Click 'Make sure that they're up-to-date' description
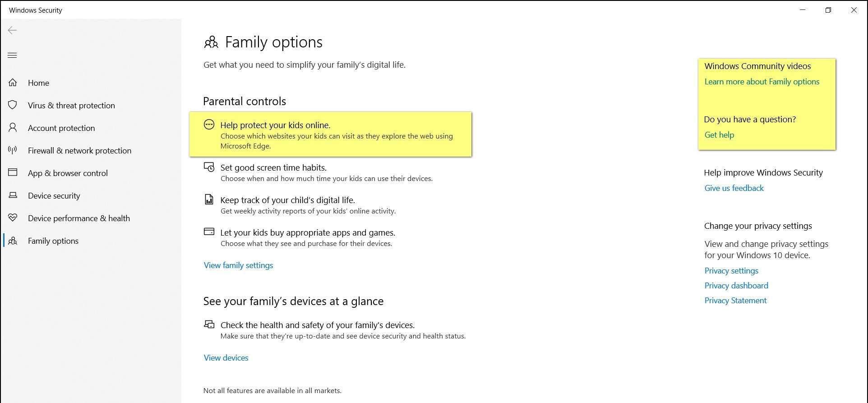 point(343,336)
